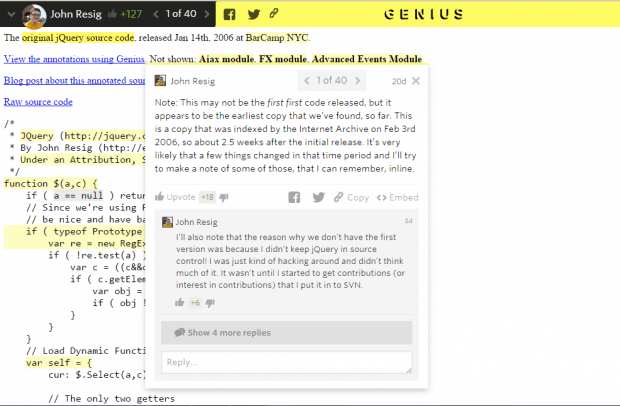Collapse the header bar with the down chevron
Image resolution: width=620 pixels, height=406 pixels.
pos(11,14)
